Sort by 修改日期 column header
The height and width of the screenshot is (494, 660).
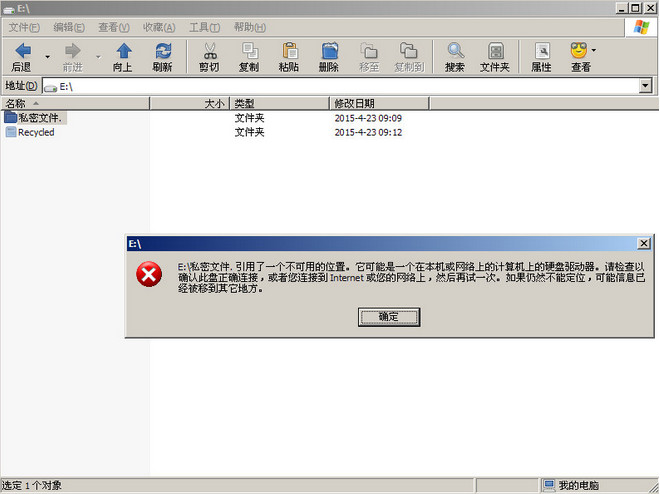[x=379, y=104]
